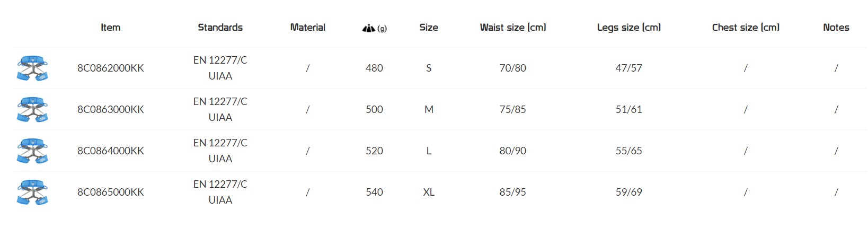Viewport: 868px width, 227px height.
Task: Click the Material column header
Action: (x=307, y=28)
